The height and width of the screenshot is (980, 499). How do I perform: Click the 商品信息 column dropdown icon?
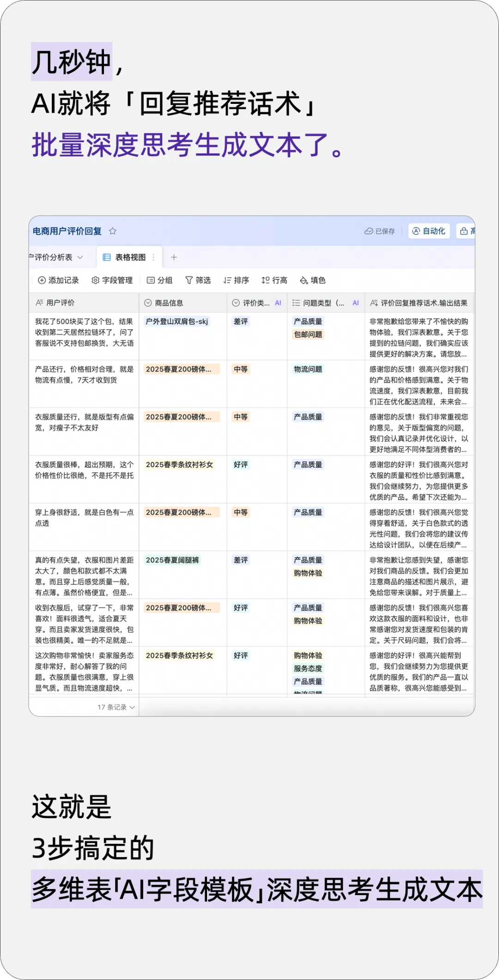(x=148, y=303)
